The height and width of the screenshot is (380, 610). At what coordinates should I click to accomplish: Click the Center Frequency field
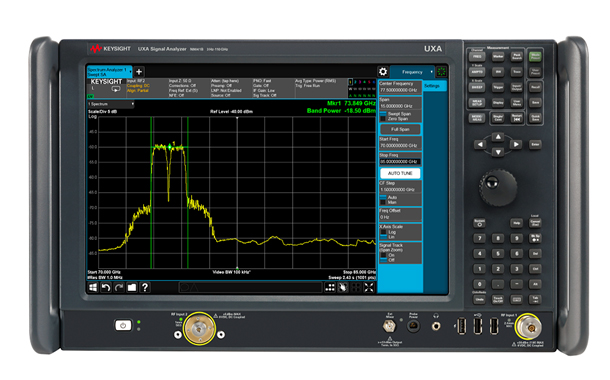pos(400,87)
